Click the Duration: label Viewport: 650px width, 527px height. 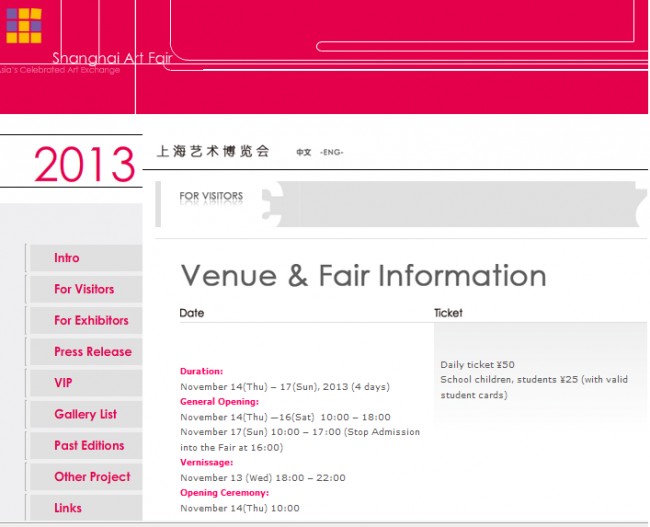(x=201, y=372)
